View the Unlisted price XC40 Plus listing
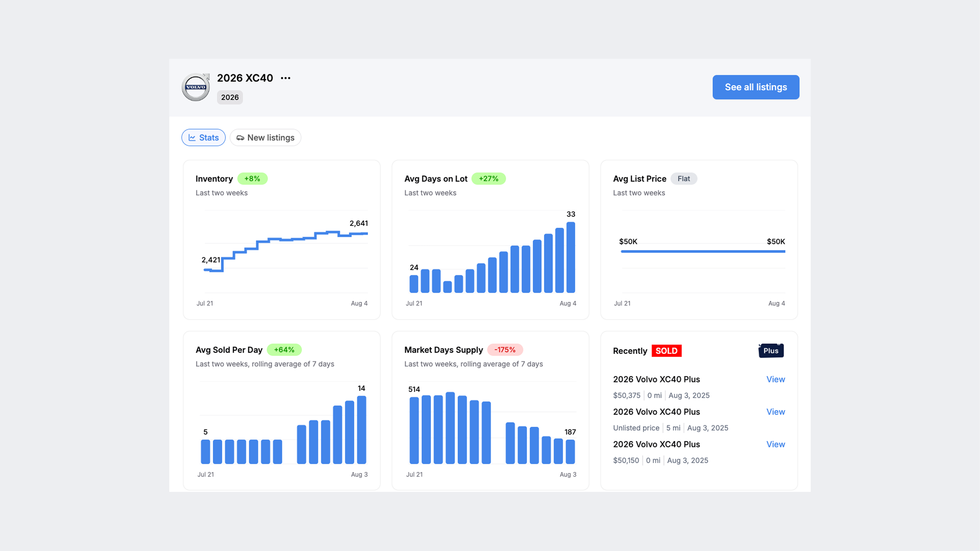 click(775, 412)
